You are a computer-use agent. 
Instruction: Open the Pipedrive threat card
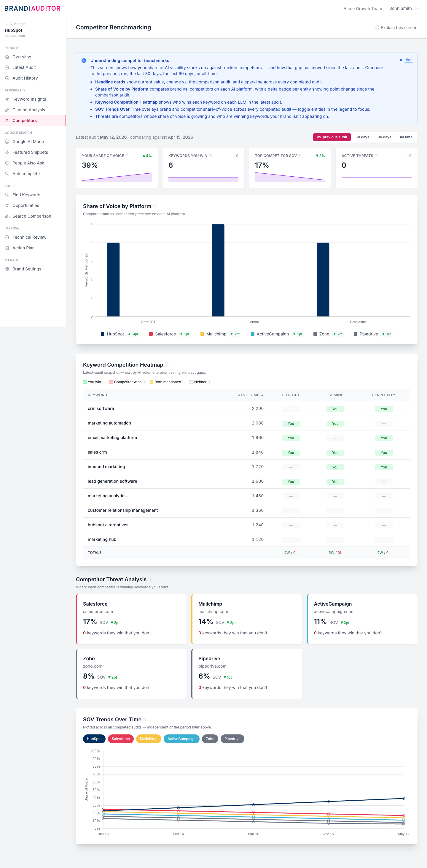coord(247,674)
